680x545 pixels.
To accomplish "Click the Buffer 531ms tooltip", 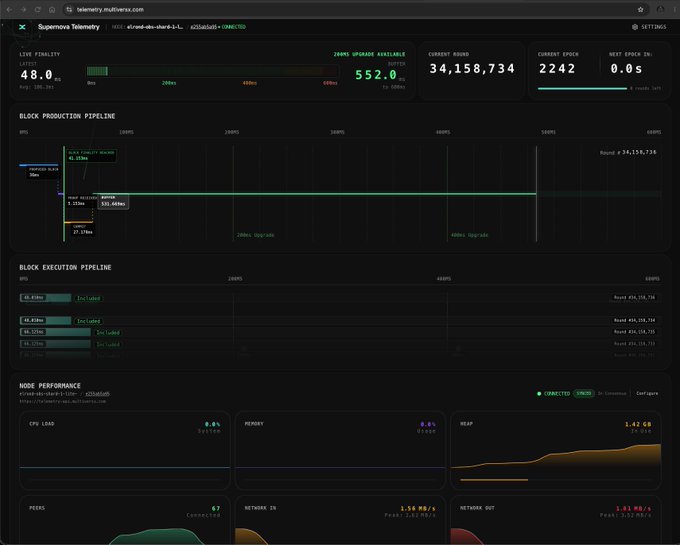I will tap(113, 201).
